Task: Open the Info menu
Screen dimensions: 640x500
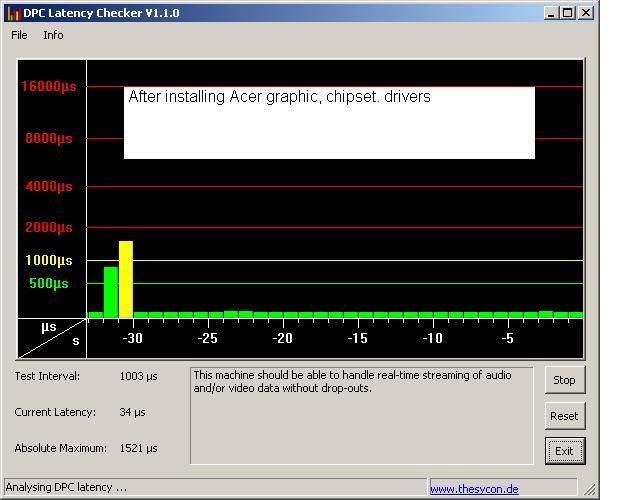Action: [x=53, y=35]
